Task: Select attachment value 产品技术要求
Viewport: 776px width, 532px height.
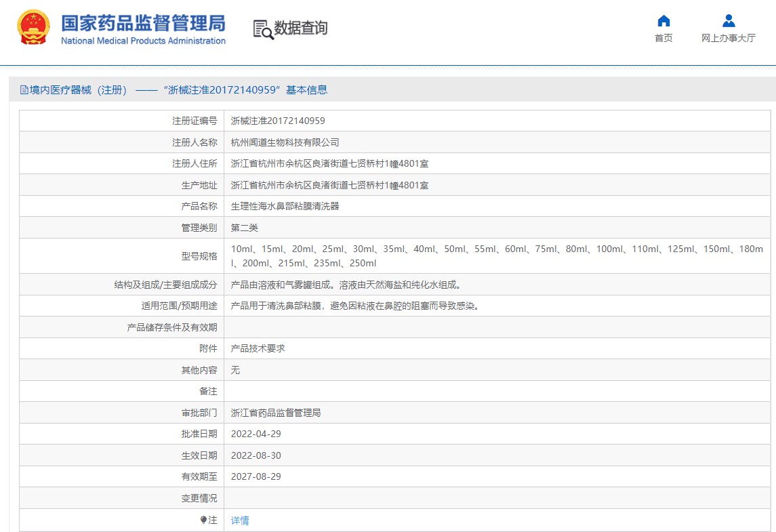Action: click(258, 348)
